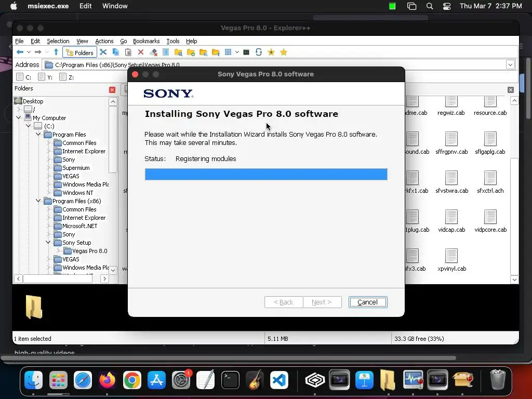Open the address bar dropdown
532x399 pixels.
tap(510, 64)
